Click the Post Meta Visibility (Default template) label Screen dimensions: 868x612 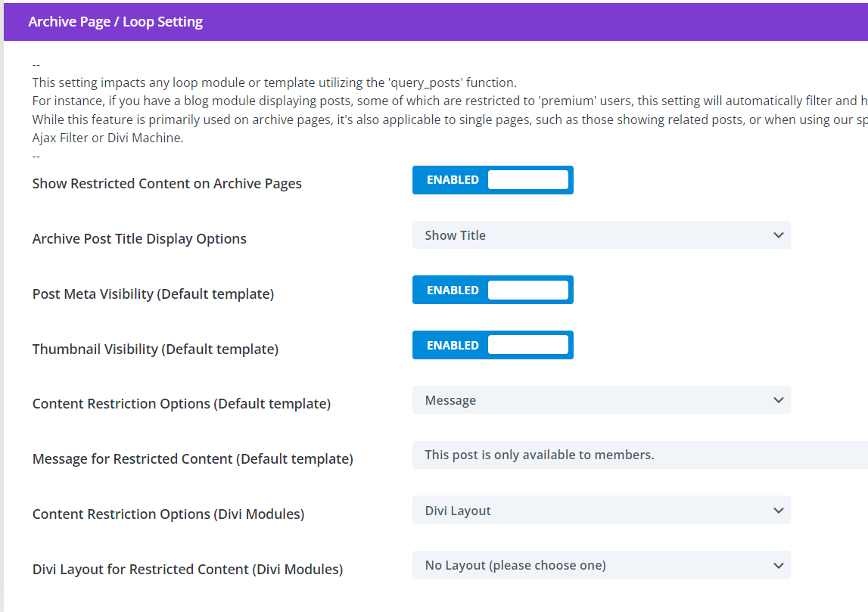tap(153, 294)
